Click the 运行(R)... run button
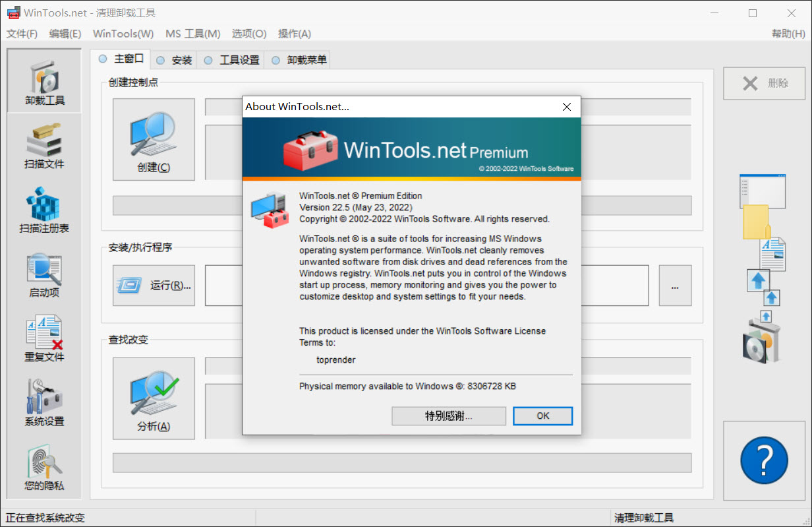This screenshot has height=527, width=812. coord(154,286)
